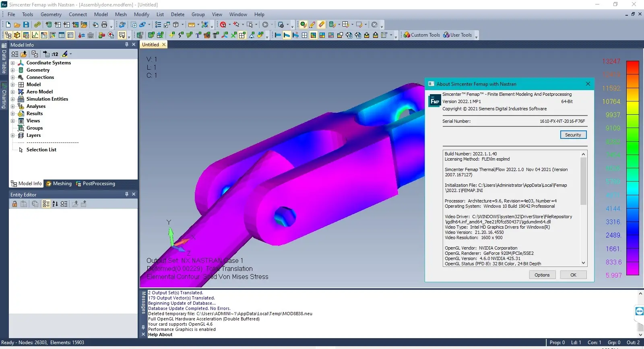Click the eraser icon in toolbar

pyautogui.click(x=321, y=25)
